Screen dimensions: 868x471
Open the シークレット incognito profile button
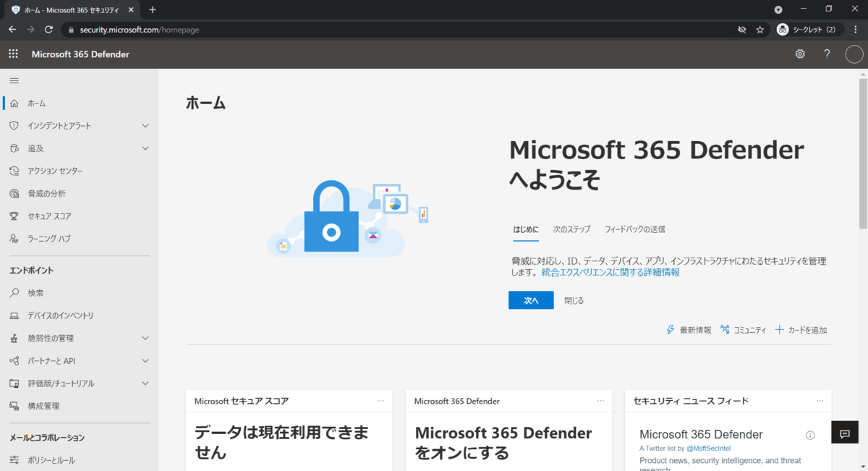809,30
